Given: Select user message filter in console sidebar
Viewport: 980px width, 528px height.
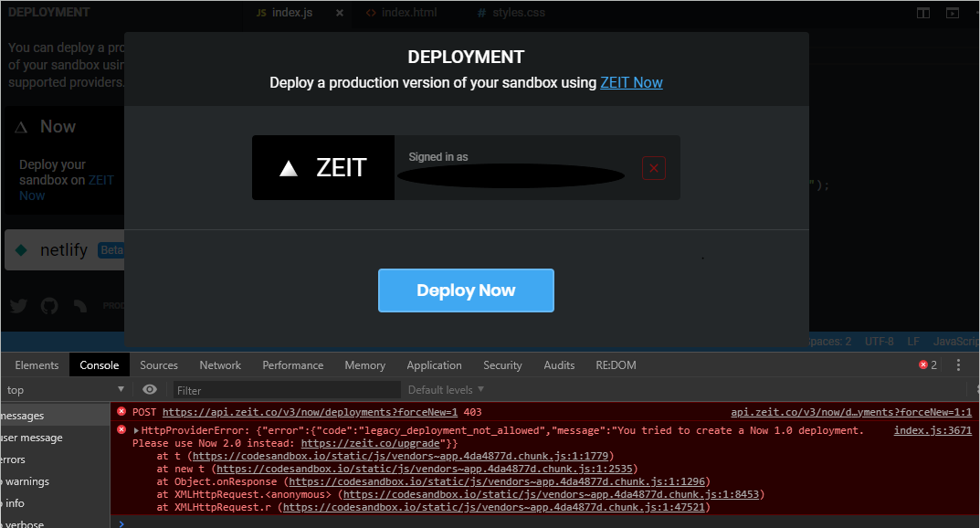Looking at the screenshot, I should pyautogui.click(x=55, y=438).
